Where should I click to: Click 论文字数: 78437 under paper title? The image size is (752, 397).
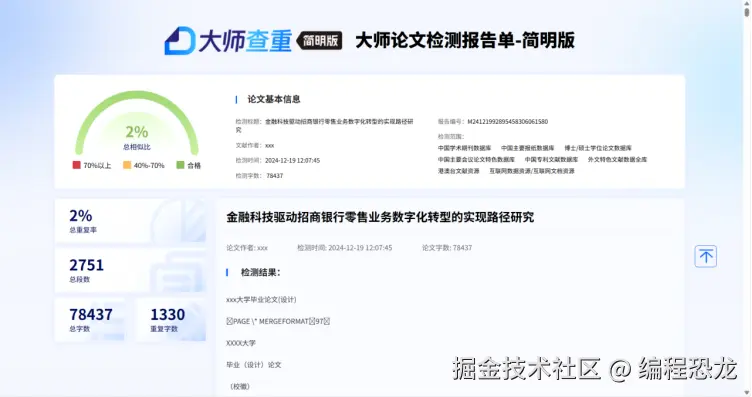coord(447,248)
